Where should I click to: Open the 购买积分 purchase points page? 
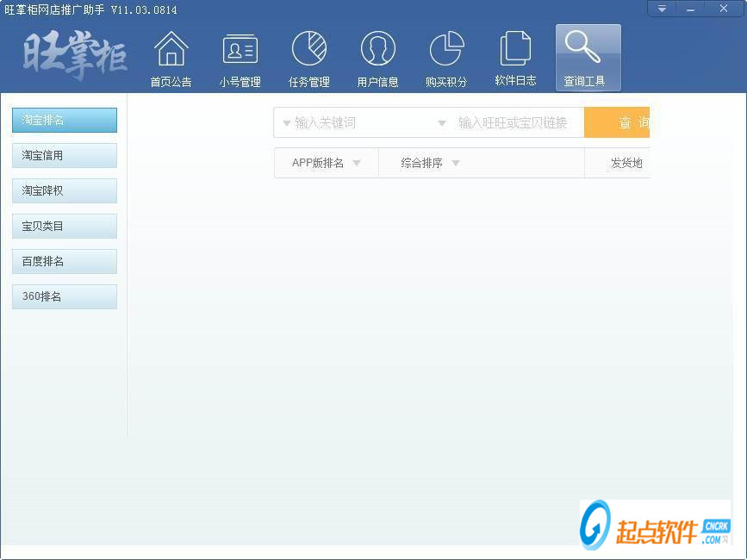[445, 58]
